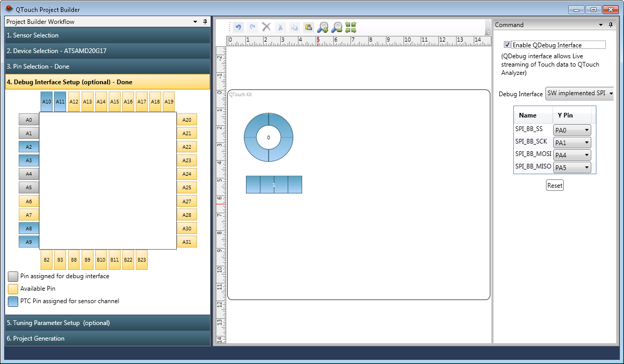Select pin B10 on chip diagram

pyautogui.click(x=101, y=259)
